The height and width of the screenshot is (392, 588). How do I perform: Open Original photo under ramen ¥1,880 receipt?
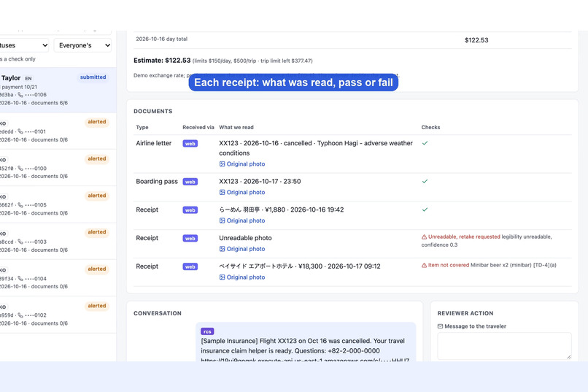(242, 220)
